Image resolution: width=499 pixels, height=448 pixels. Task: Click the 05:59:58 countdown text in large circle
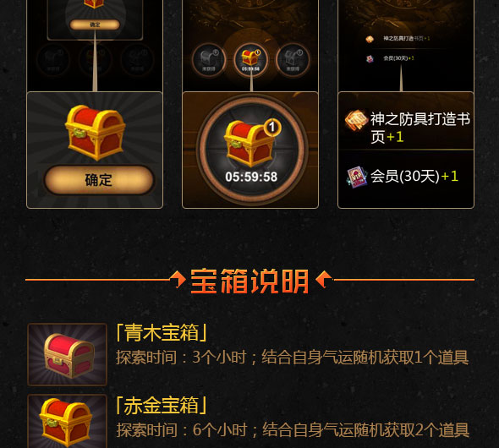click(x=251, y=177)
